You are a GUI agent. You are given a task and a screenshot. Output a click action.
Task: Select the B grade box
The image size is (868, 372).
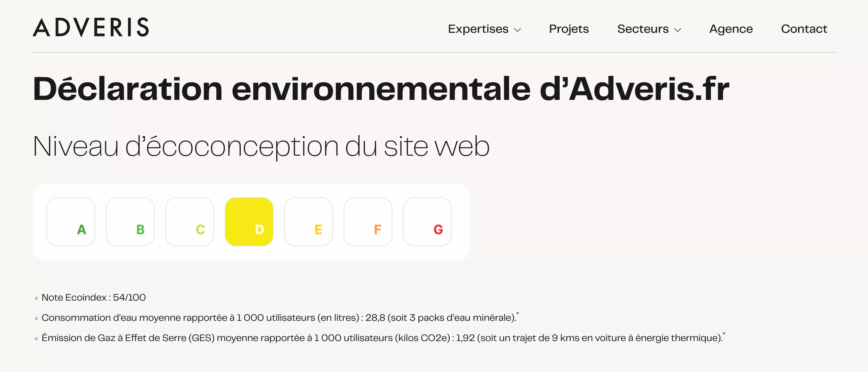point(130,222)
